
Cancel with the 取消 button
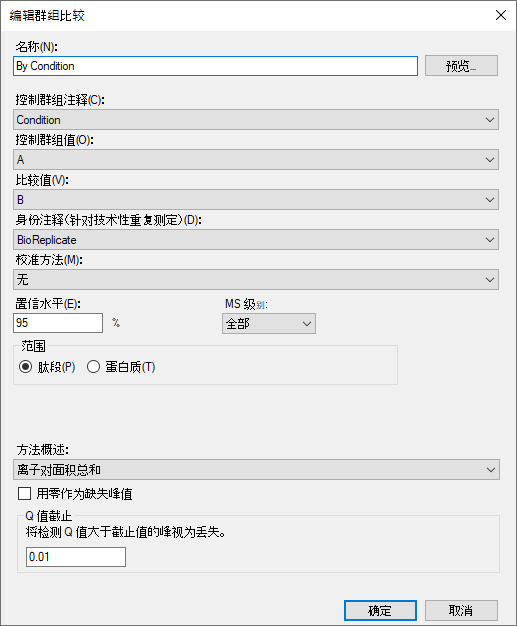461,610
